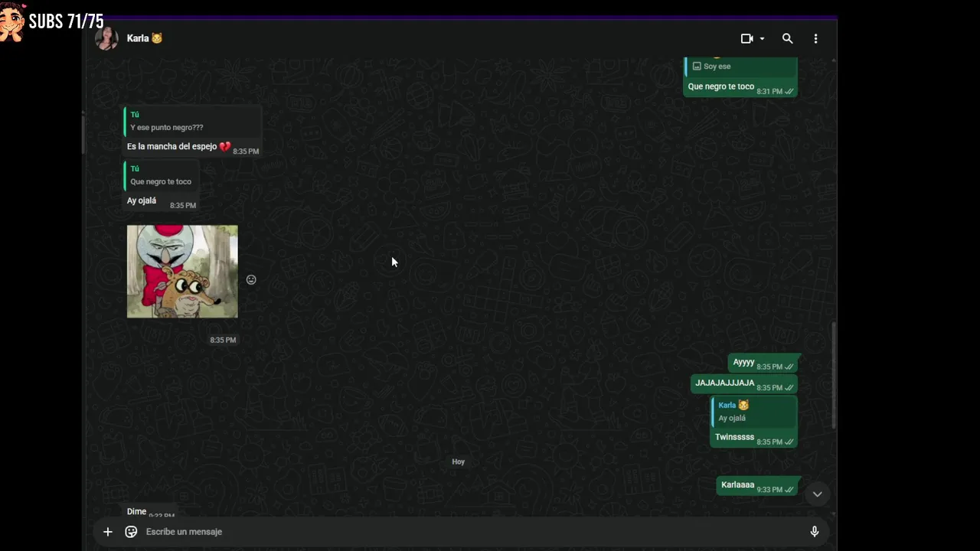The height and width of the screenshot is (551, 980).
Task: Open the emoji picker in message bar
Action: [131, 532]
